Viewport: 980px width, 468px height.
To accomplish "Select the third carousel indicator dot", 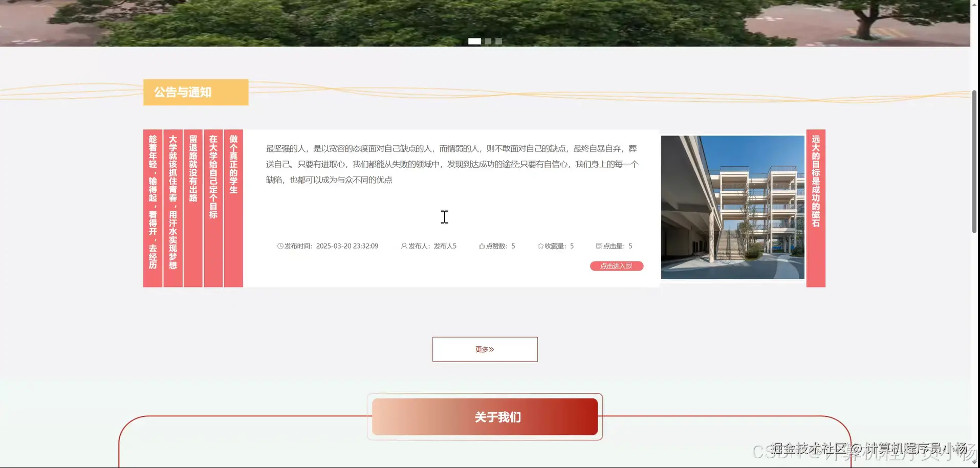I will [498, 41].
